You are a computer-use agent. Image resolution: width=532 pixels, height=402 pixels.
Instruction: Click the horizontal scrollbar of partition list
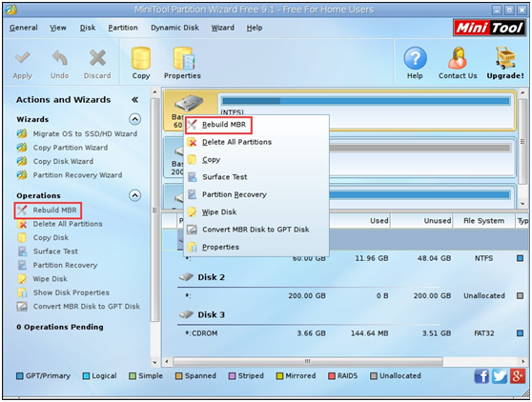[308, 361]
